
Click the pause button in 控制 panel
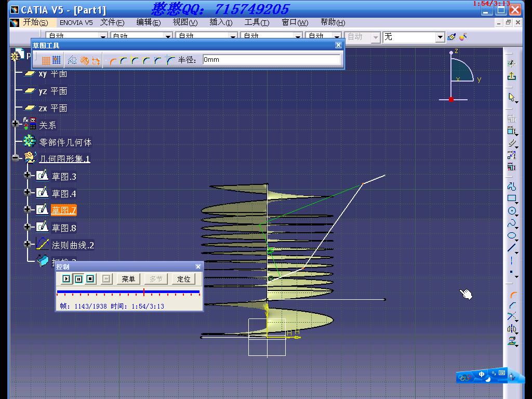pos(78,279)
